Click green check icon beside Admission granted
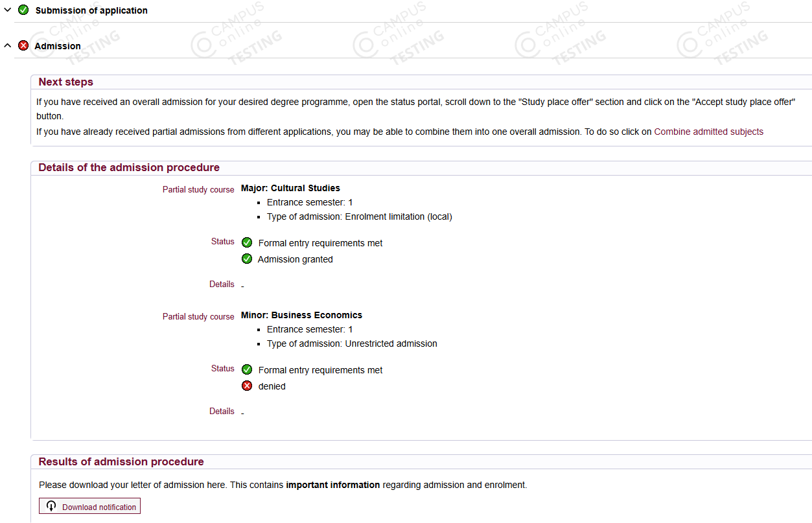 click(x=247, y=259)
